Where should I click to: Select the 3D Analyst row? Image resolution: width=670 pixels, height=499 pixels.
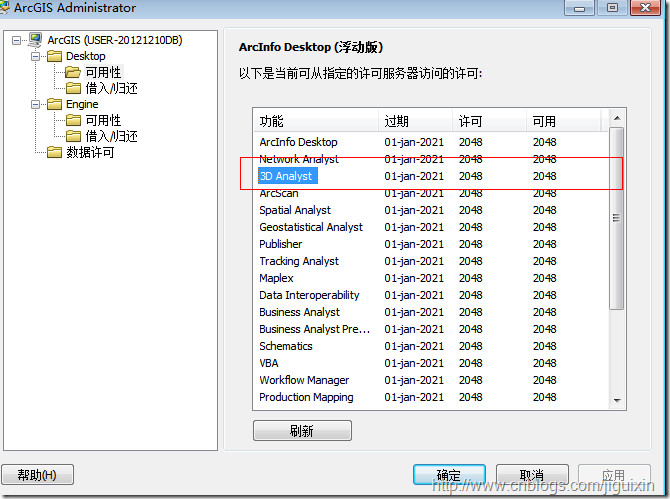click(432, 176)
